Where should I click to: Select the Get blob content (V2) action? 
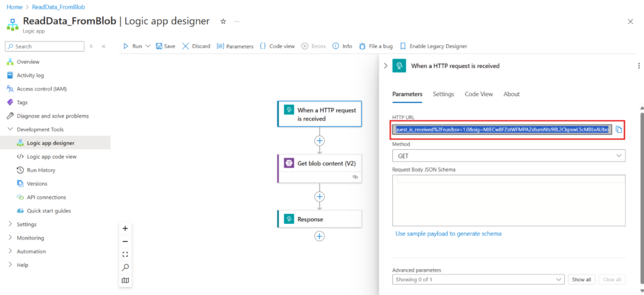[319, 169]
